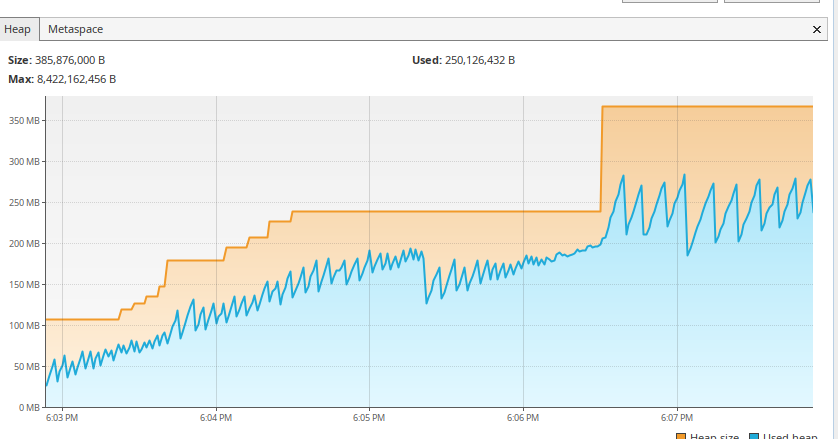Click the 350 MB y-axis label
The width and height of the screenshot is (838, 439).
(24, 121)
